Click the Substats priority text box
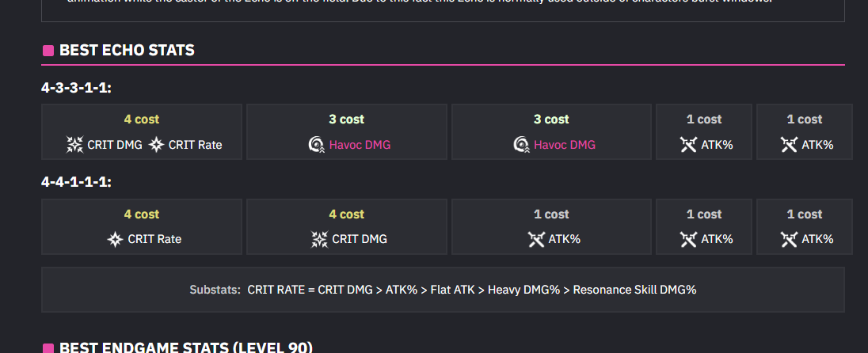 coord(443,290)
